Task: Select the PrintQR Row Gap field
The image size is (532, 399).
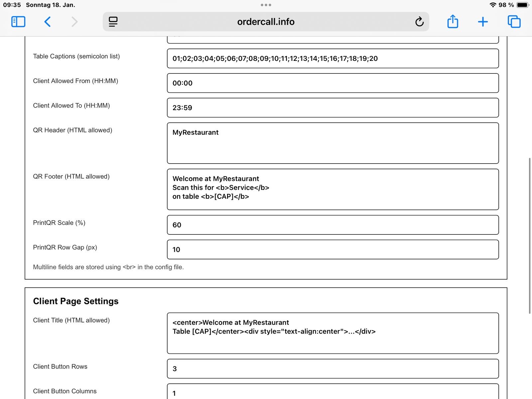Action: (332, 249)
